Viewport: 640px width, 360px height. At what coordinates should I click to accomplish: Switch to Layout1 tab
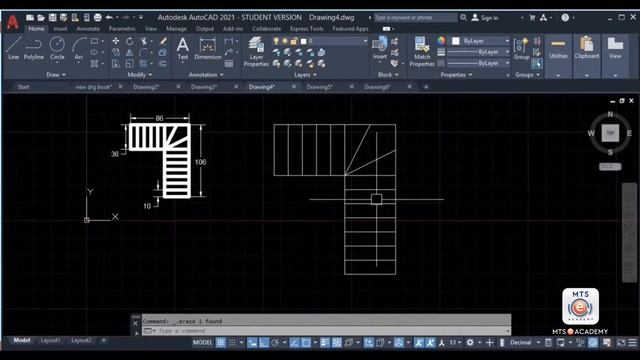[x=50, y=340]
